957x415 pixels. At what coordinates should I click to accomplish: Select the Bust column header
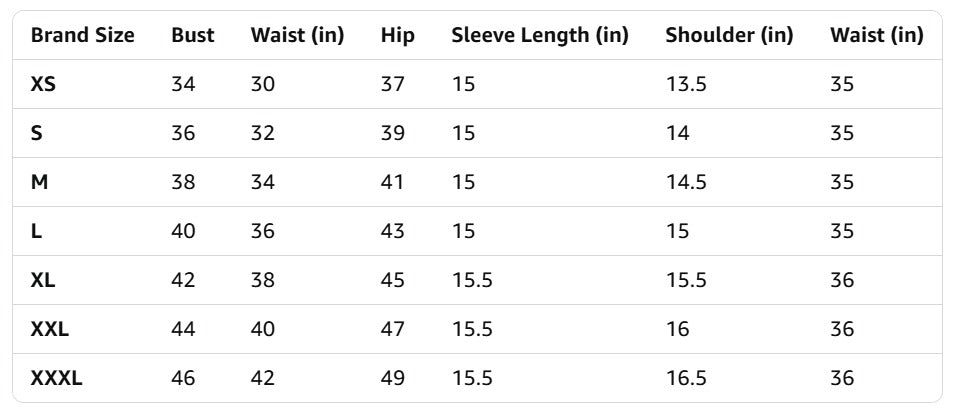(193, 35)
